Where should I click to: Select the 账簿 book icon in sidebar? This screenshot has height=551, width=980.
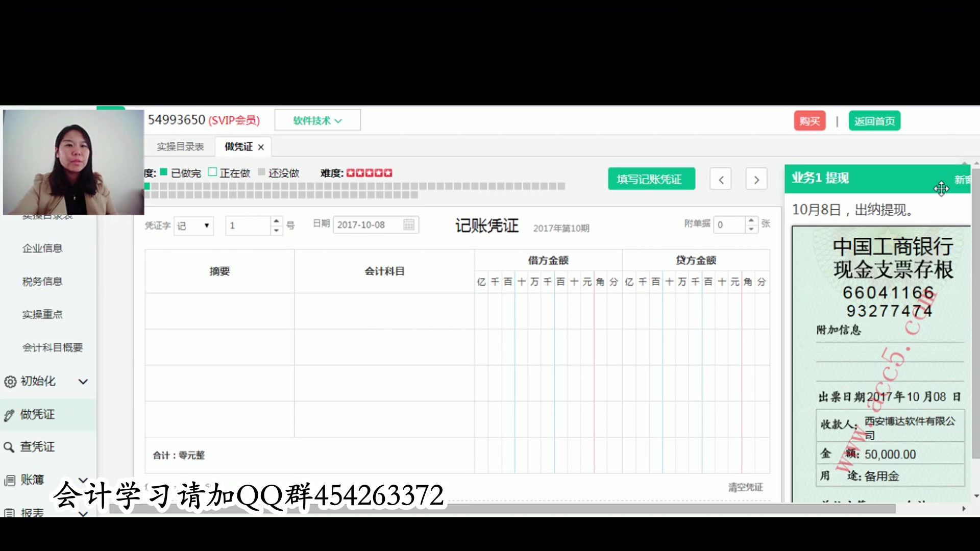click(9, 480)
